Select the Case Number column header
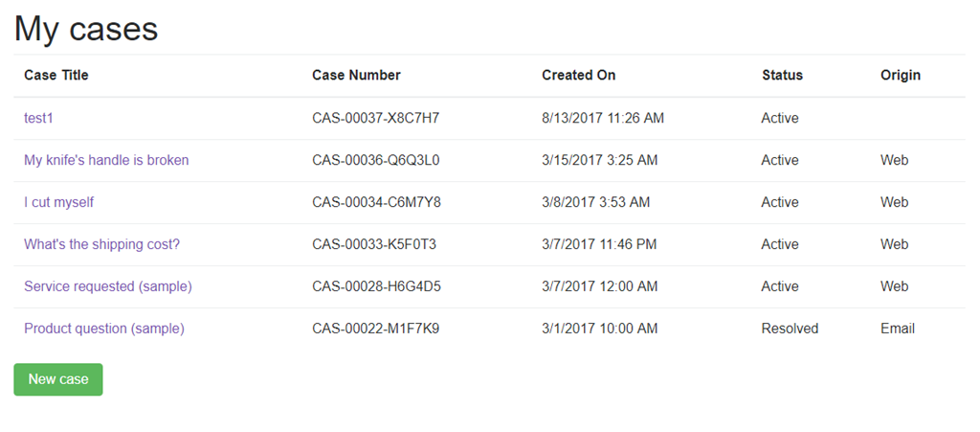The image size is (980, 432). (x=356, y=75)
